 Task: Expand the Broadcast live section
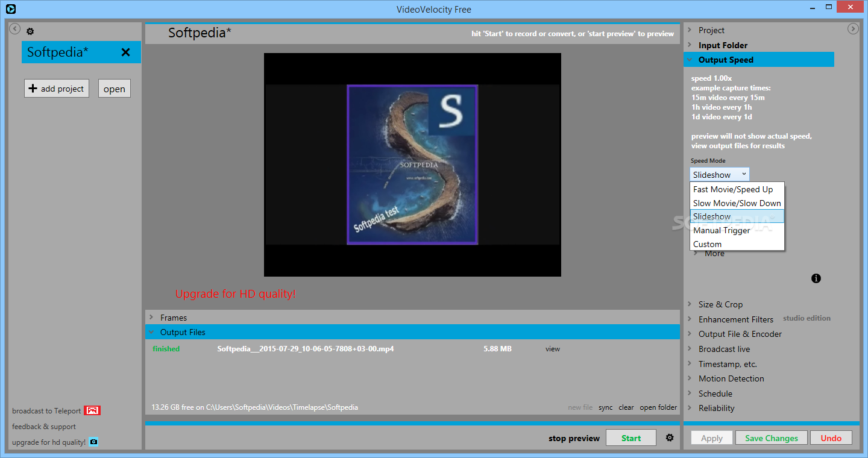coord(724,349)
